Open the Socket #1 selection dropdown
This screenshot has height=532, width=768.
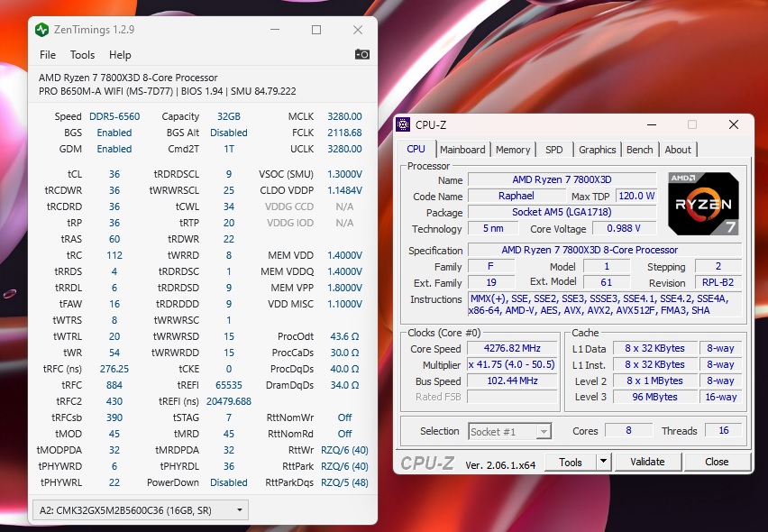pyautogui.click(x=509, y=432)
